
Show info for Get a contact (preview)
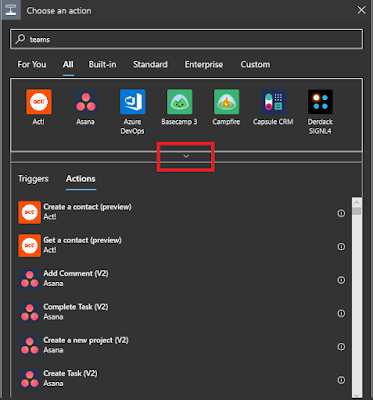point(341,246)
